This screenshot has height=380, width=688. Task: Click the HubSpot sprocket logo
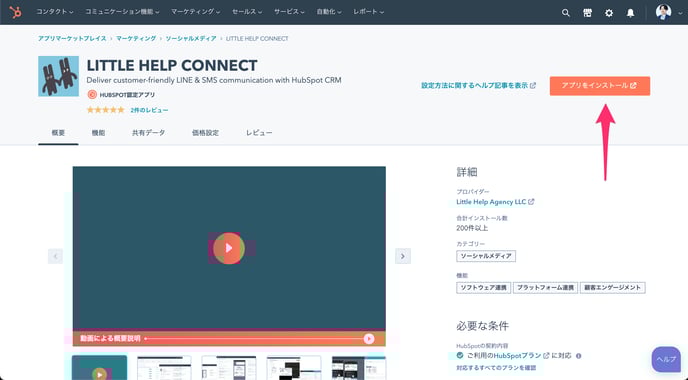[x=15, y=12]
